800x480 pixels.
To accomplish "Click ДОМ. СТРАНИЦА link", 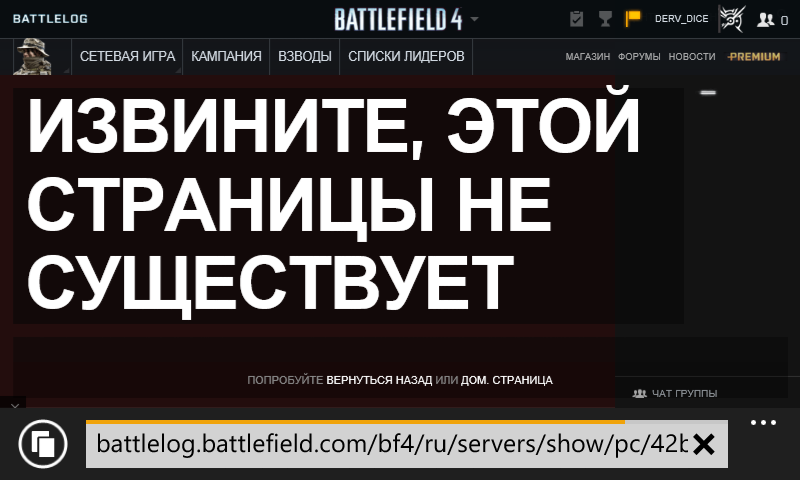I will click(507, 380).
